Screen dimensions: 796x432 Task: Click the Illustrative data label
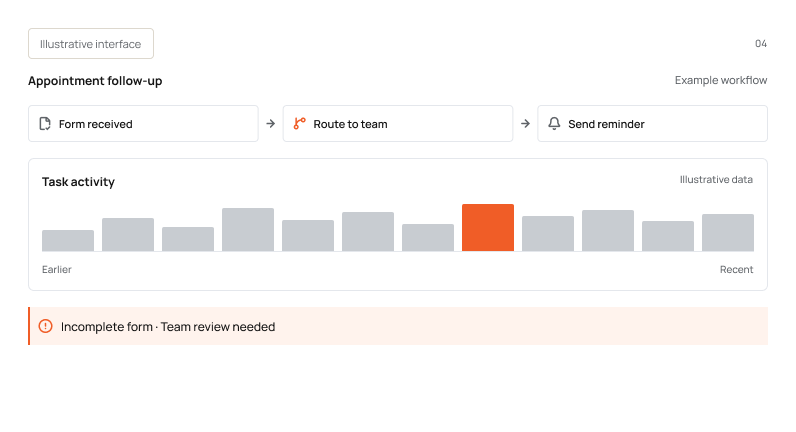point(716,180)
